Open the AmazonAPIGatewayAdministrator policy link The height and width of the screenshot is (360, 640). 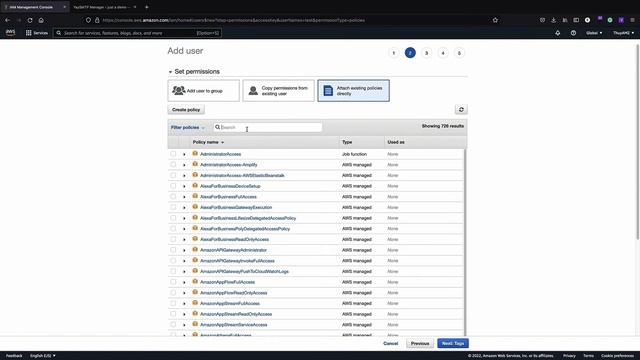click(233, 250)
